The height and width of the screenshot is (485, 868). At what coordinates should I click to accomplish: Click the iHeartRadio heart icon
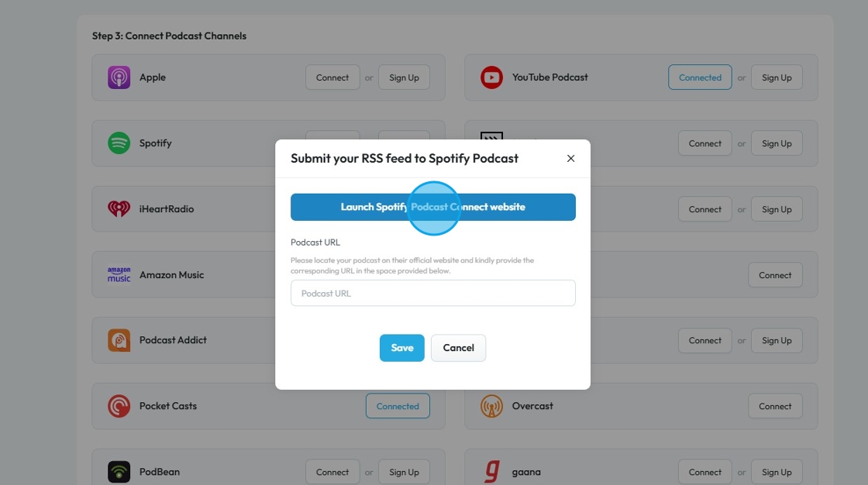(x=119, y=209)
